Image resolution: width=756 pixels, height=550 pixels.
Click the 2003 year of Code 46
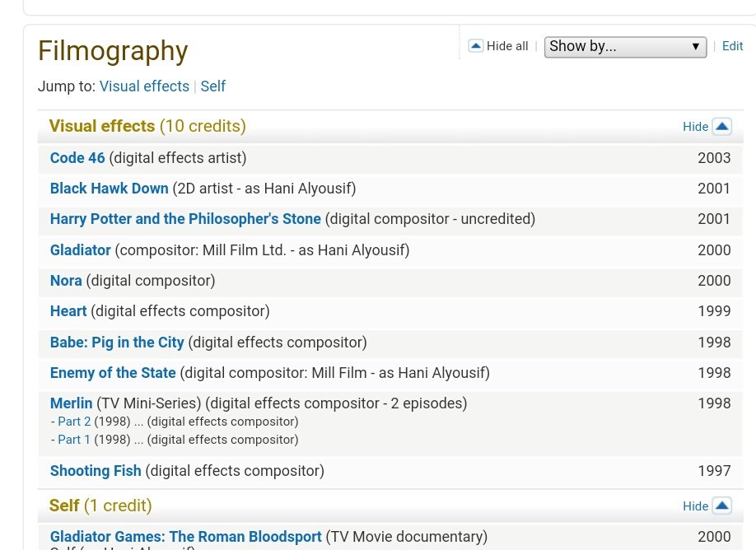click(714, 158)
